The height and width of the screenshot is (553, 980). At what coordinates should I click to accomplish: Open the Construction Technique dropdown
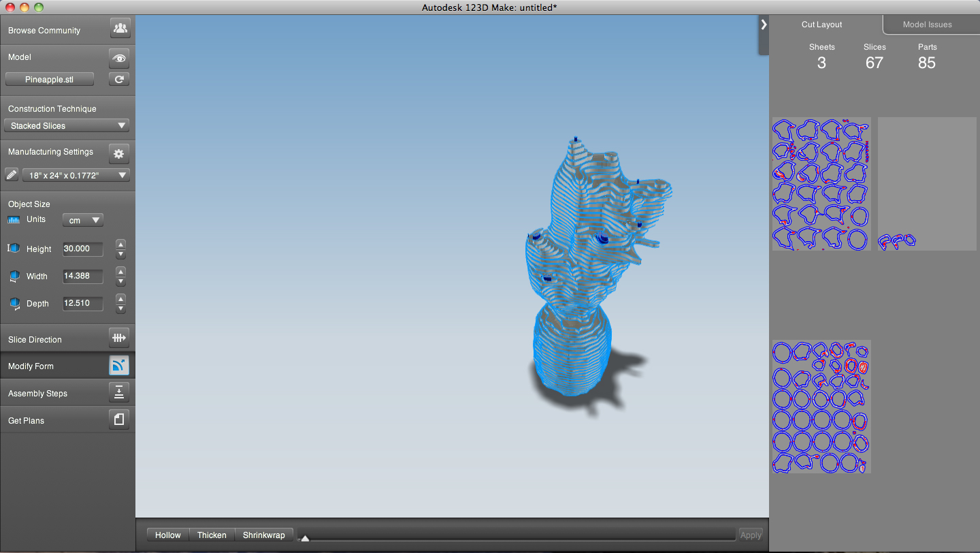[67, 125]
